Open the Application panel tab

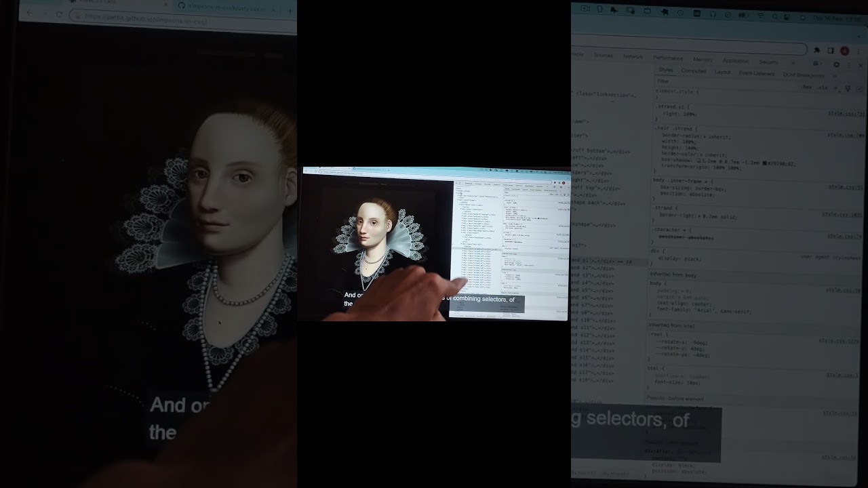point(736,61)
